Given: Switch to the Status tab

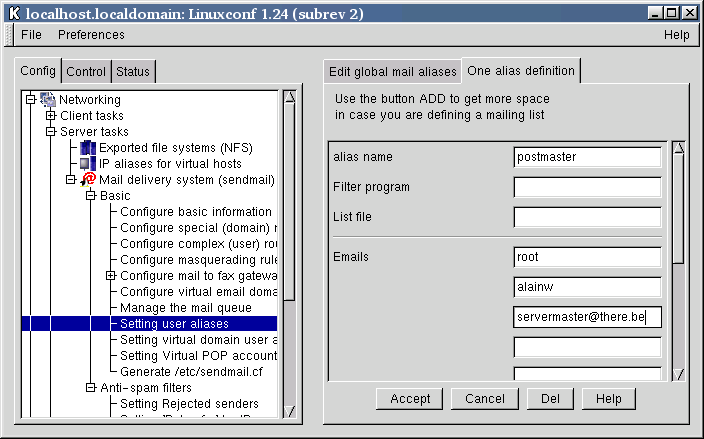Looking at the screenshot, I should 133,71.
